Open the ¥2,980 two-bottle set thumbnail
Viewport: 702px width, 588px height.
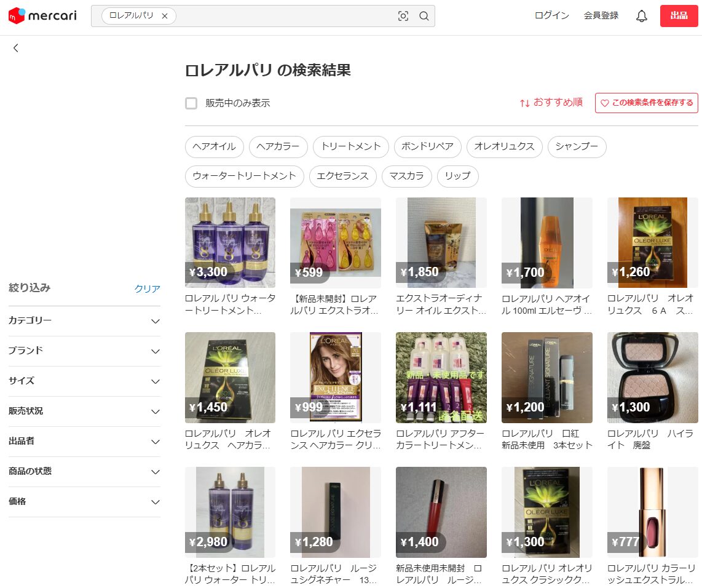point(230,512)
